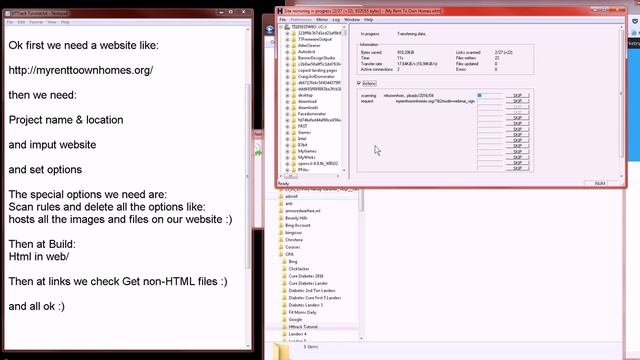Expand the FAST folder node
The image size is (640, 360).
tap(287, 126)
